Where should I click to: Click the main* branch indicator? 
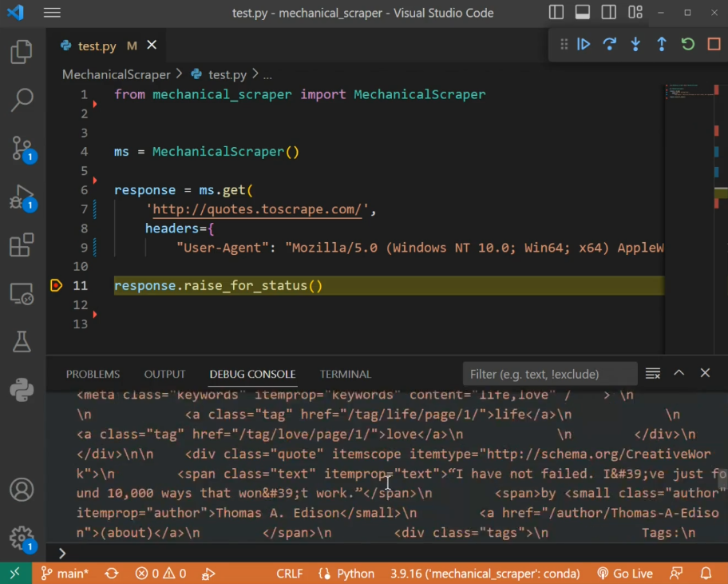coord(65,574)
